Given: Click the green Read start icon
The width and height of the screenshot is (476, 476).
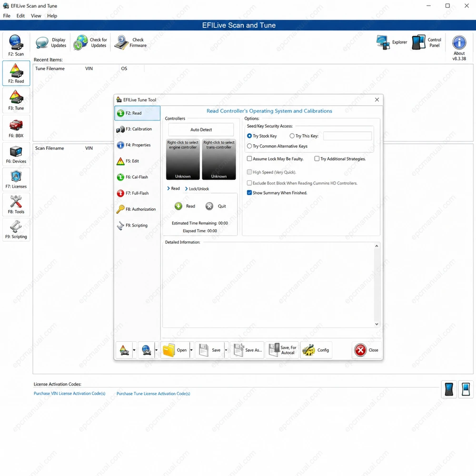Looking at the screenshot, I should 178,206.
